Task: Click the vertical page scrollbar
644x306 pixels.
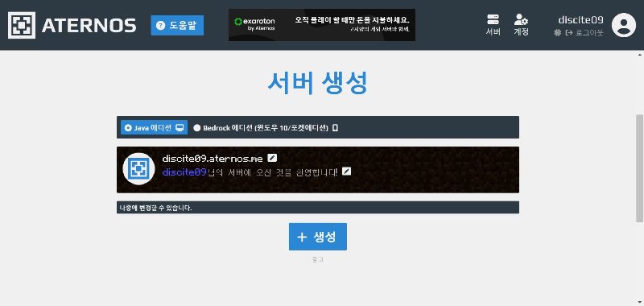Action: pyautogui.click(x=639, y=168)
